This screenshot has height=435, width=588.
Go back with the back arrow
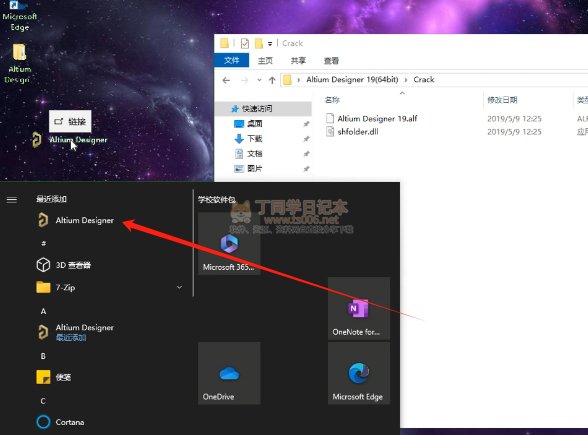pyautogui.click(x=226, y=80)
